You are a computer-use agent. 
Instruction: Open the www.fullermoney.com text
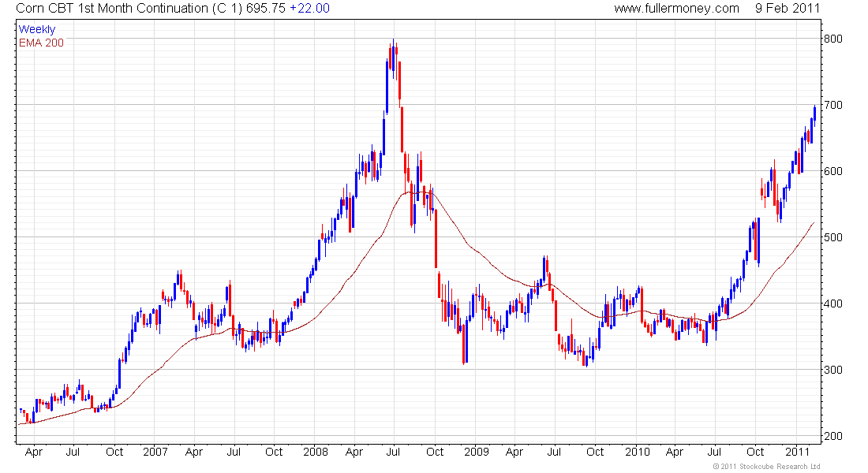676,9
